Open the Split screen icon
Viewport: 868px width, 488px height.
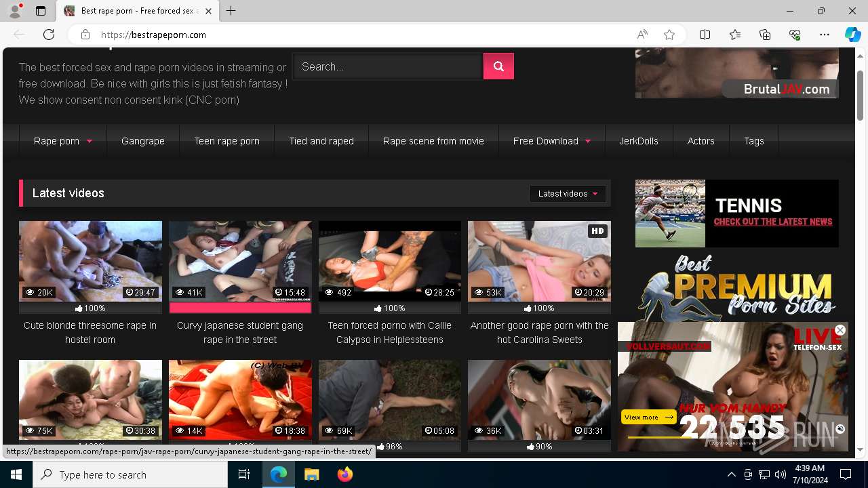point(705,35)
